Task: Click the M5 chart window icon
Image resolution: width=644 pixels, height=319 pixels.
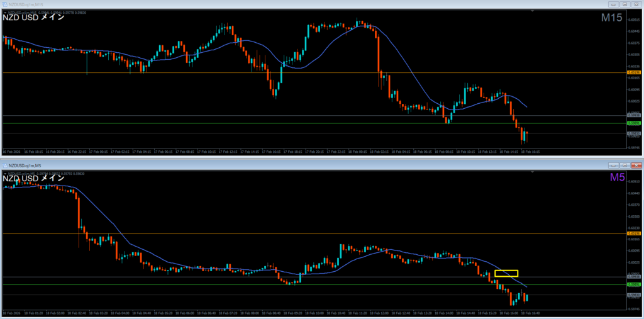Action: (x=5, y=164)
